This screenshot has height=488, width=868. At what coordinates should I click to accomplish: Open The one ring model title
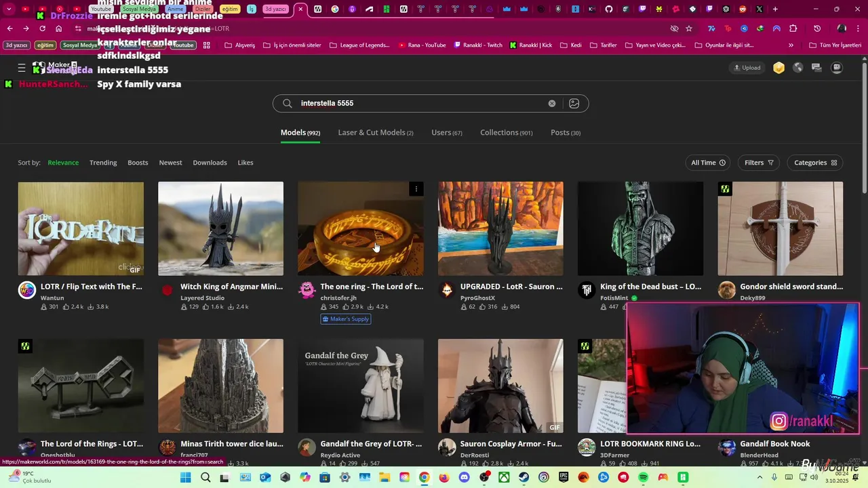(372, 287)
